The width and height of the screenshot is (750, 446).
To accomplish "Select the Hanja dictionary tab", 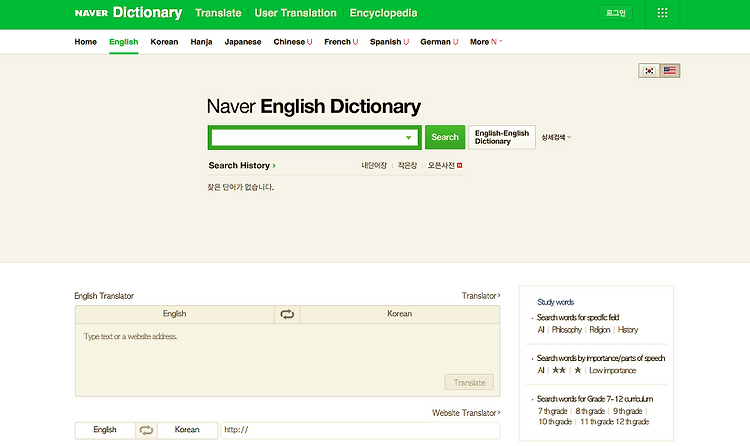I will coord(201,42).
